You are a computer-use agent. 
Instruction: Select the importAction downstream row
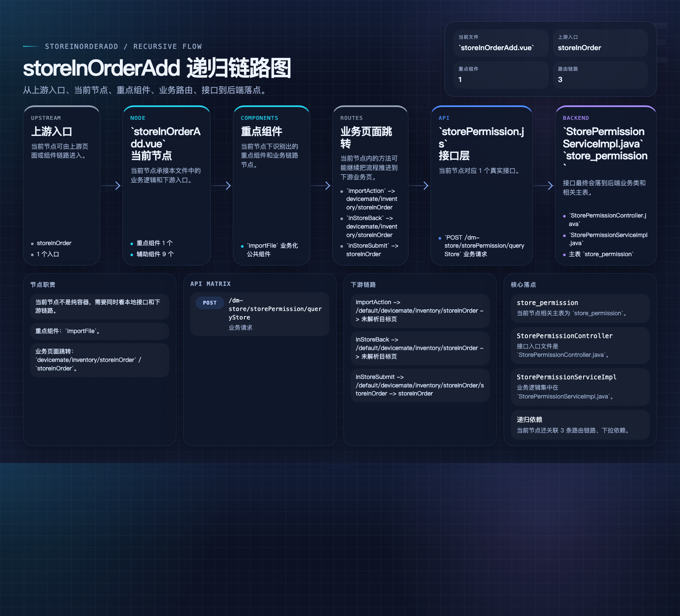point(420,311)
